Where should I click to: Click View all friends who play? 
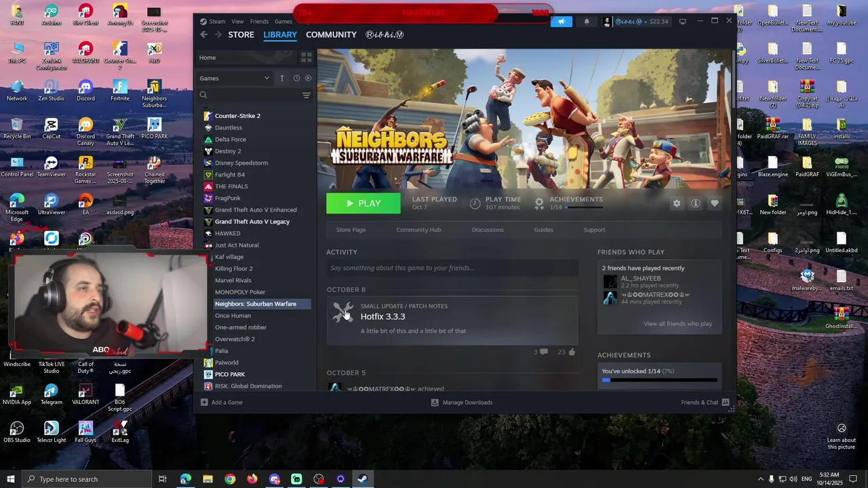point(677,324)
